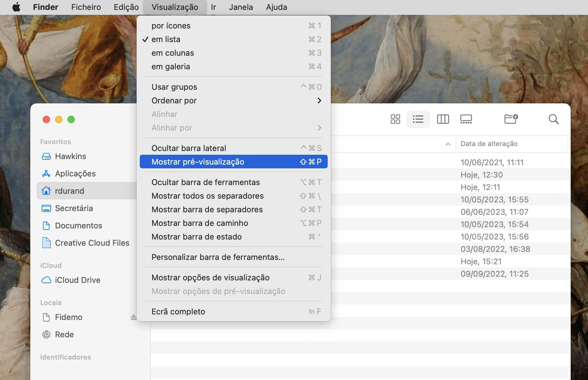Select row dated 09/09/2022, 11:25
588x380 pixels.
[450, 274]
